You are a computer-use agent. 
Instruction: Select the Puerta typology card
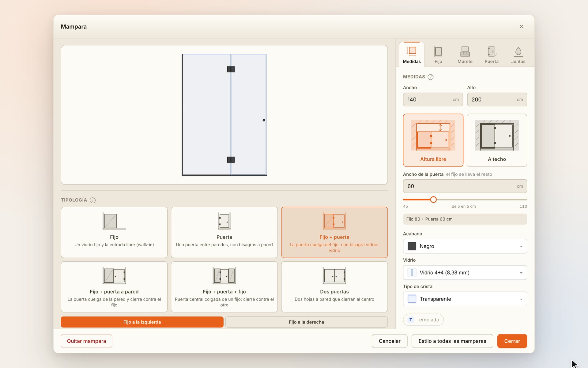tap(224, 232)
